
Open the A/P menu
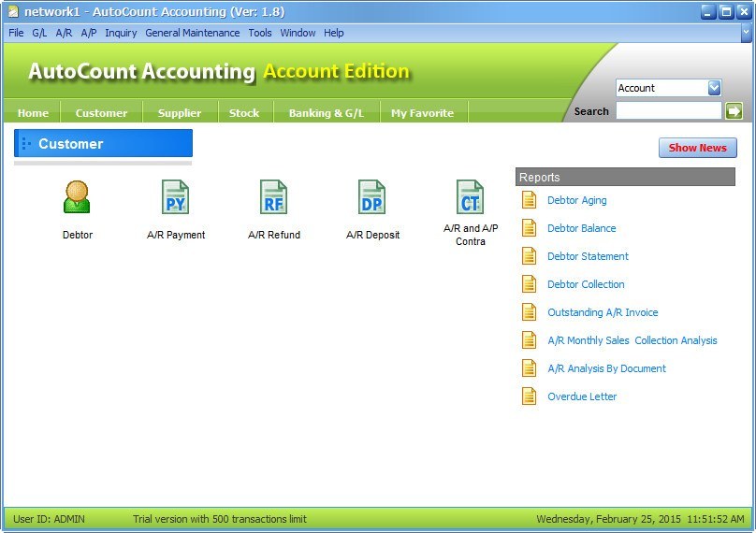point(89,33)
